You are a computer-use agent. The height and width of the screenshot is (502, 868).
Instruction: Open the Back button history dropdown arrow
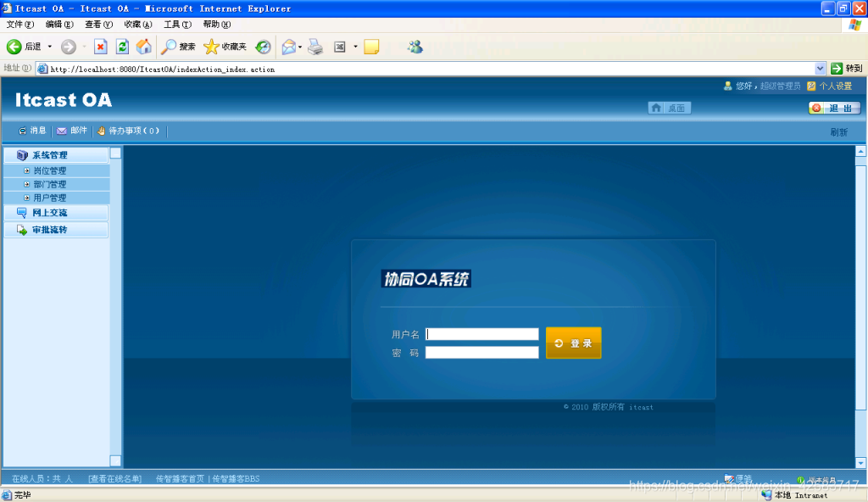pyautogui.click(x=50, y=47)
